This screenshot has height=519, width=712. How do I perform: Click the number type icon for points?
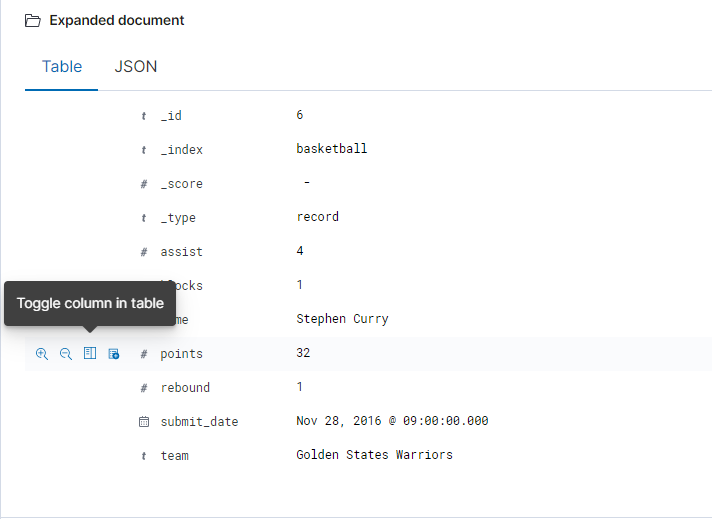(x=144, y=354)
